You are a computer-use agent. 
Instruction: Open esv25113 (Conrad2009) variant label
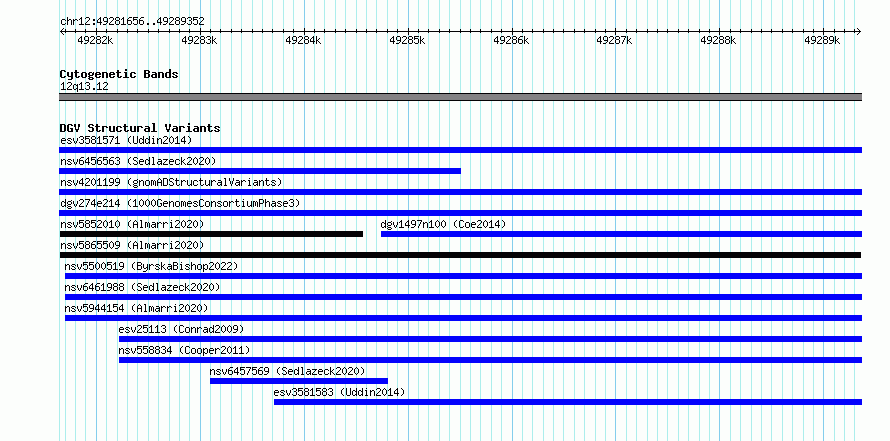click(x=181, y=329)
